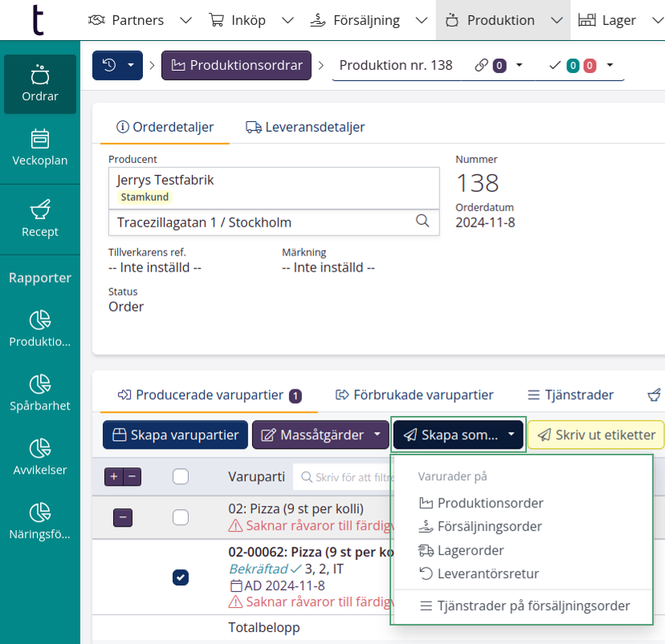Open Veckoplan in the sidebar
This screenshot has height=644, width=665.
pos(39,148)
